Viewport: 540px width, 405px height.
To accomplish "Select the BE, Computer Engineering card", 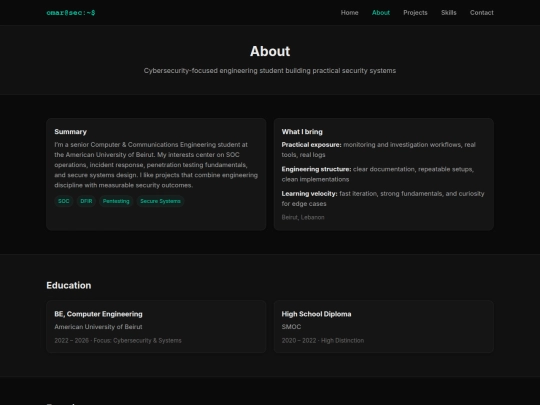I will 156,326.
